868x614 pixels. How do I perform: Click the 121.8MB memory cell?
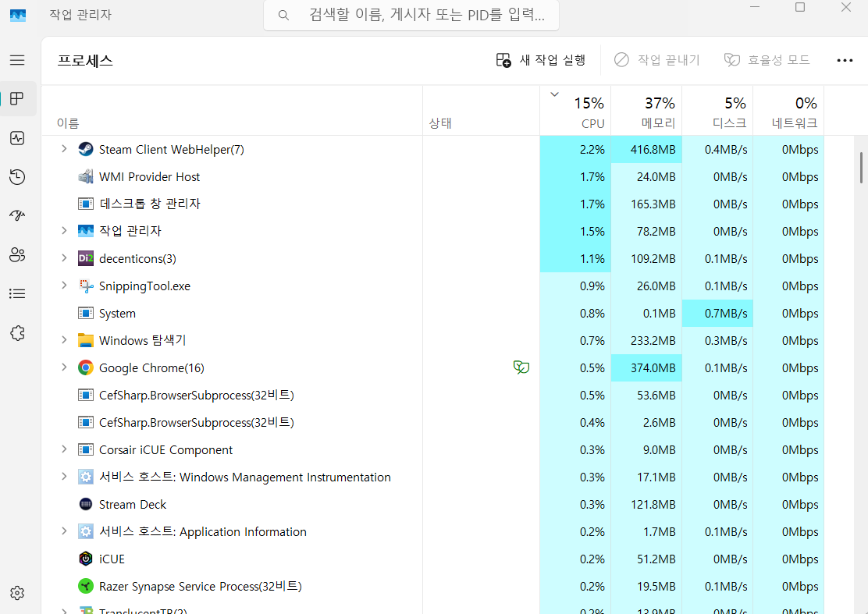646,505
